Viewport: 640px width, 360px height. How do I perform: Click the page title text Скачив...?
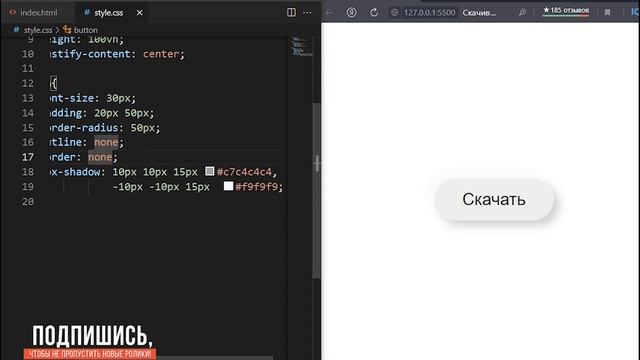click(479, 13)
